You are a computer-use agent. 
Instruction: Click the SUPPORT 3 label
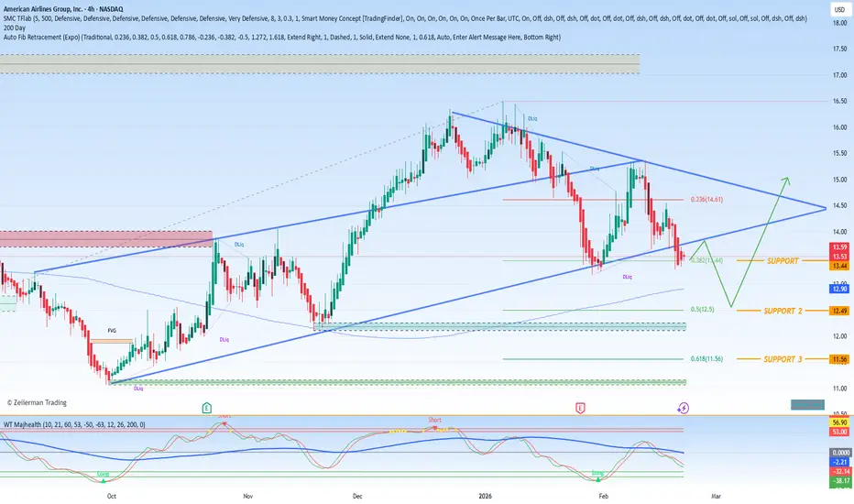(x=783, y=359)
